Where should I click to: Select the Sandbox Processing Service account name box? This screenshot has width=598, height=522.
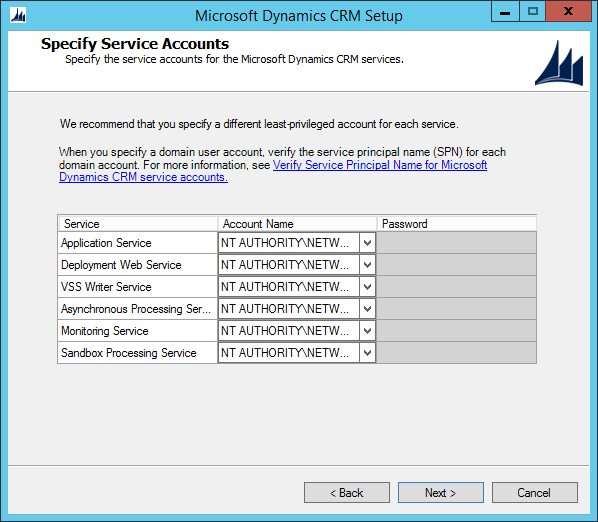(x=289, y=353)
